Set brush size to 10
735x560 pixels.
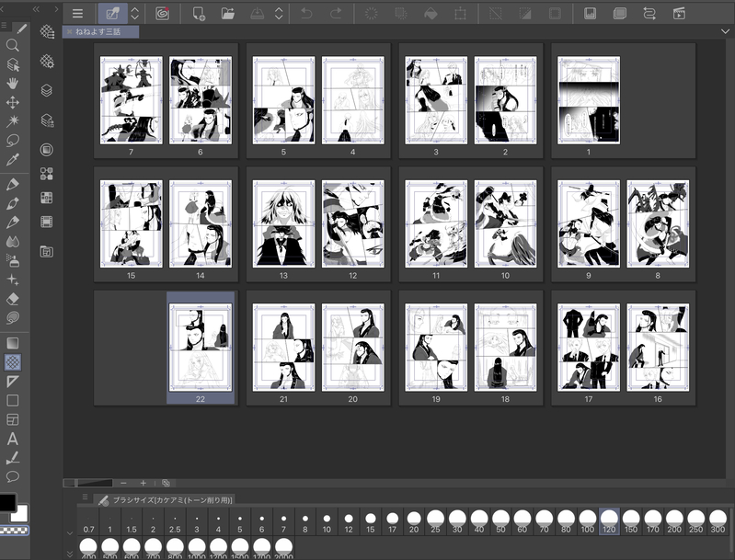327,521
